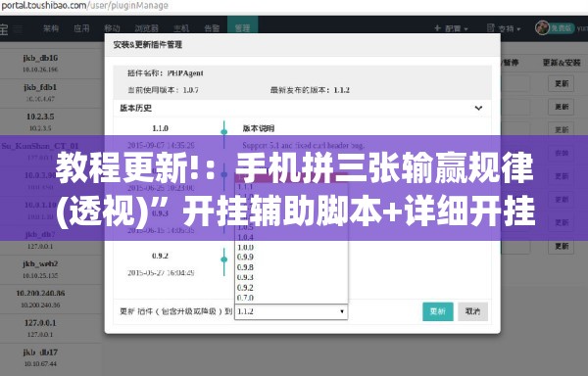Toggle the hamburger sidebar menu icon
The image size is (588, 376).
18,28
